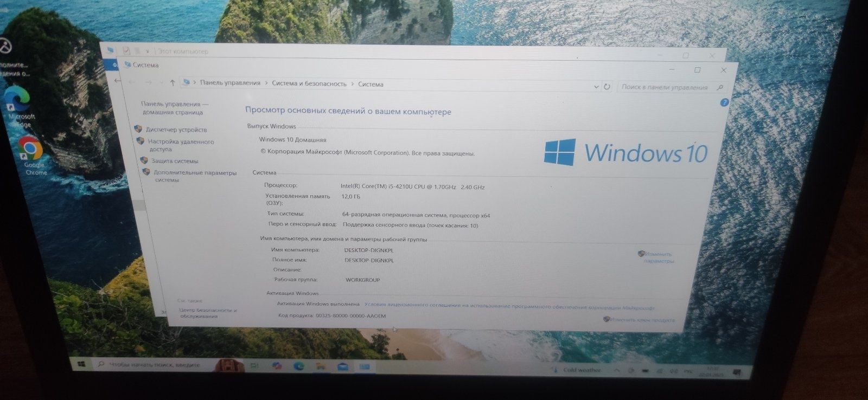
Task: Open Диспетчер устройств link
Action: [x=176, y=130]
